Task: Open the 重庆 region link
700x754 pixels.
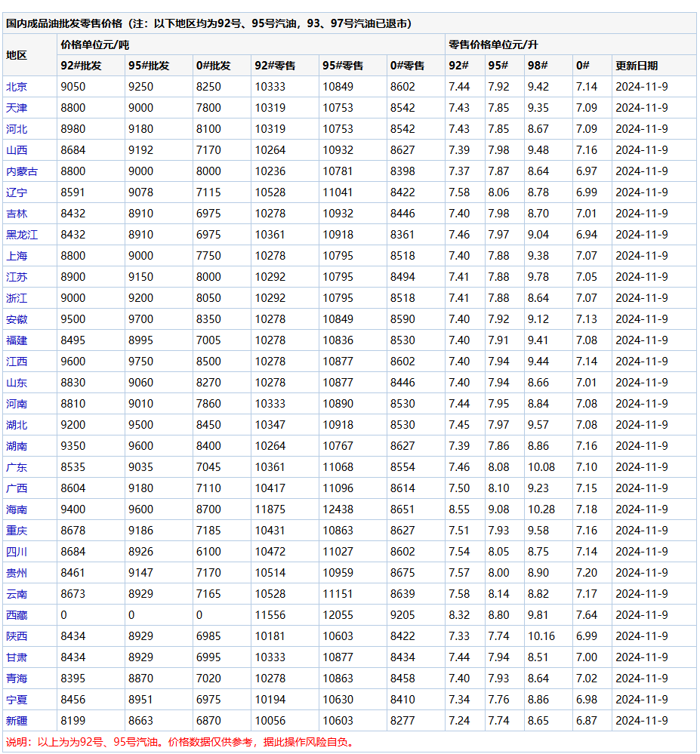Action: click(x=17, y=531)
